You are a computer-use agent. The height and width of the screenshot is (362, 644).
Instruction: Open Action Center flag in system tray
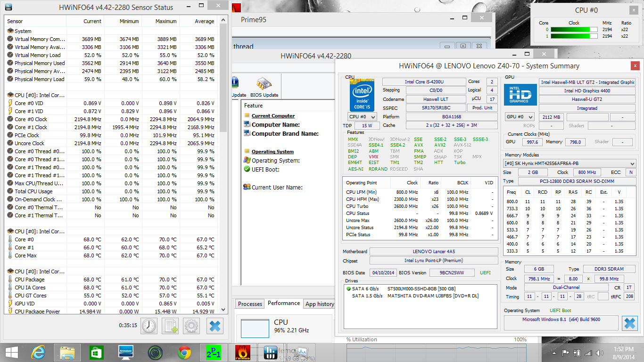(565, 353)
